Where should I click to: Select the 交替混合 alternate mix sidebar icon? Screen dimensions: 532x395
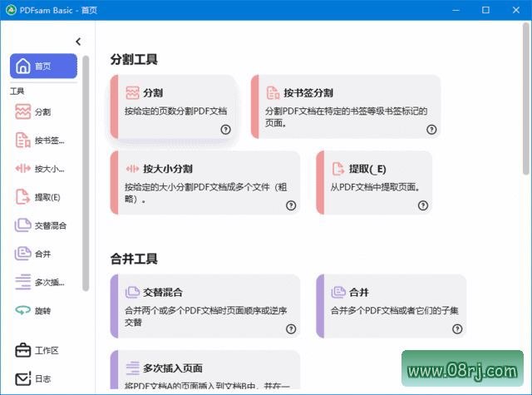click(22, 225)
